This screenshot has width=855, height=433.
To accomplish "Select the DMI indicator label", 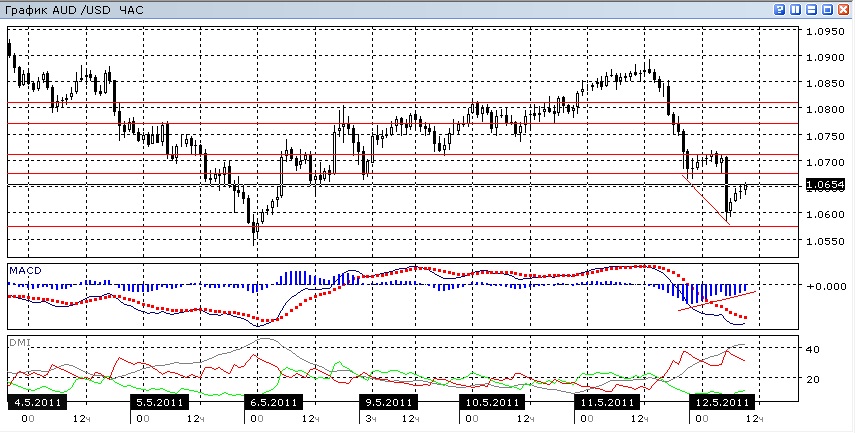I will point(20,342).
